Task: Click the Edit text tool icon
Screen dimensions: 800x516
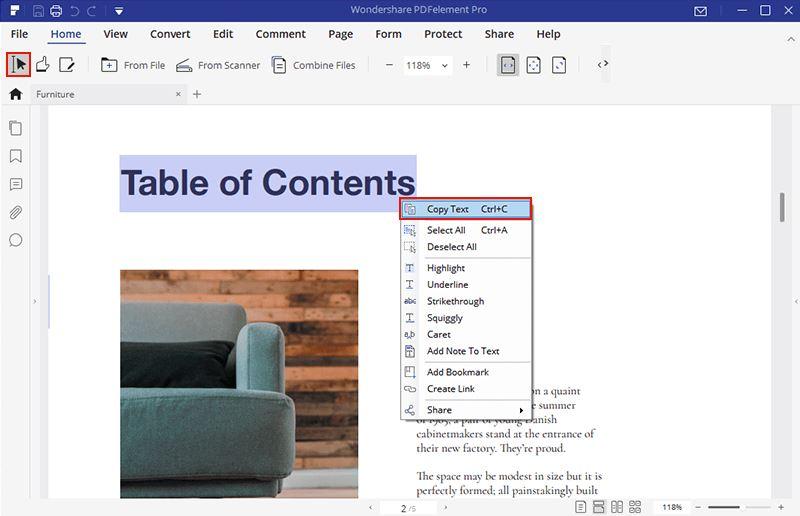Action: coord(67,65)
